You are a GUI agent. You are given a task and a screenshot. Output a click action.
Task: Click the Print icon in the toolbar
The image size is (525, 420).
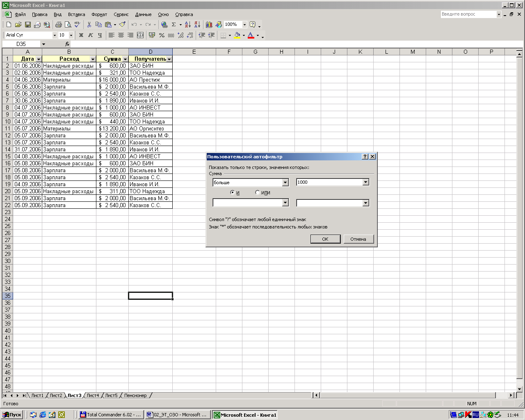click(x=58, y=25)
